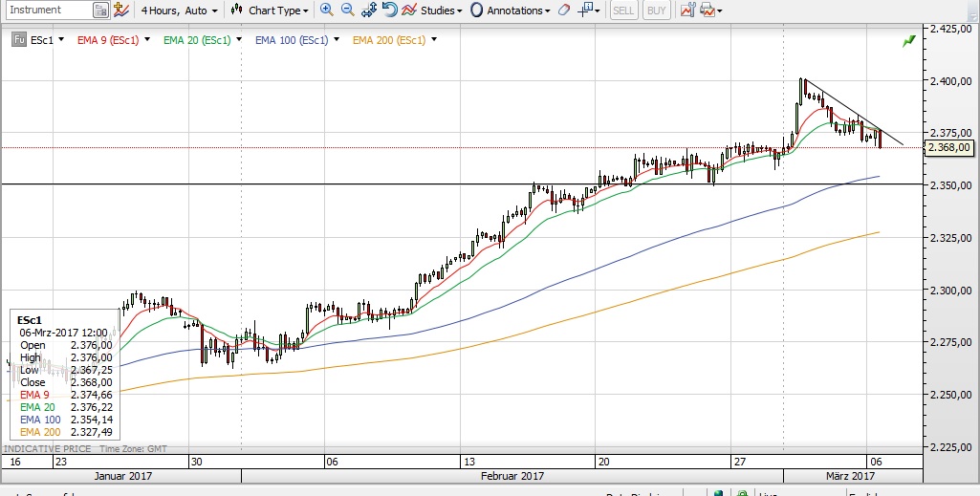Open the Studies menu
The image size is (980, 496).
click(x=432, y=11)
